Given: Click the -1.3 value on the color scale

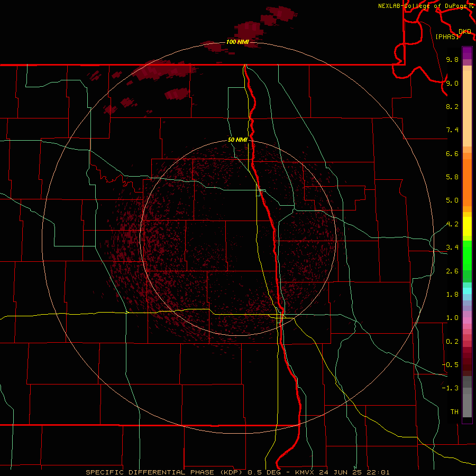Looking at the screenshot, I should point(450,388).
